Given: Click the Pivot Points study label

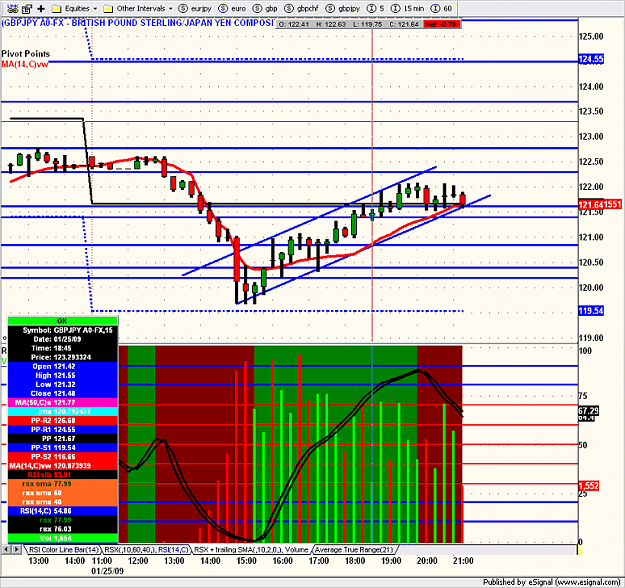Looking at the screenshot, I should 26,53.
